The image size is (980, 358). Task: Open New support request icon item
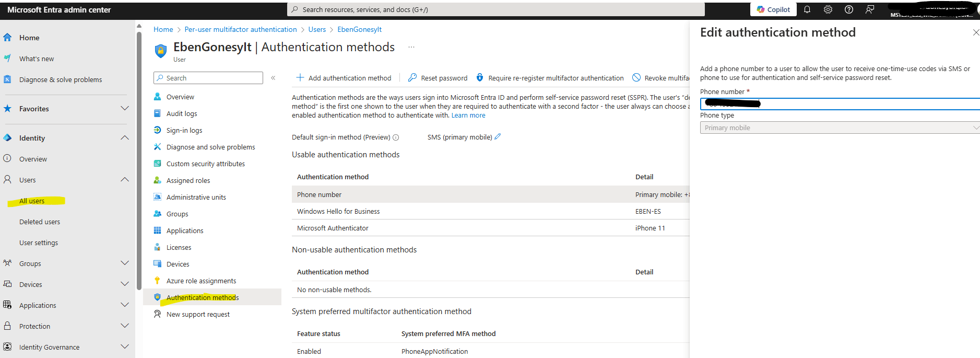(157, 314)
